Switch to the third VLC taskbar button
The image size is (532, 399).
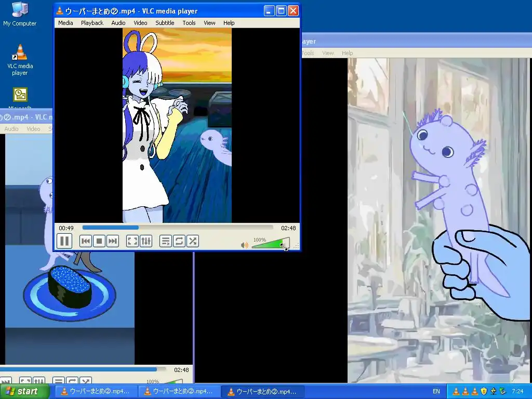(x=262, y=392)
